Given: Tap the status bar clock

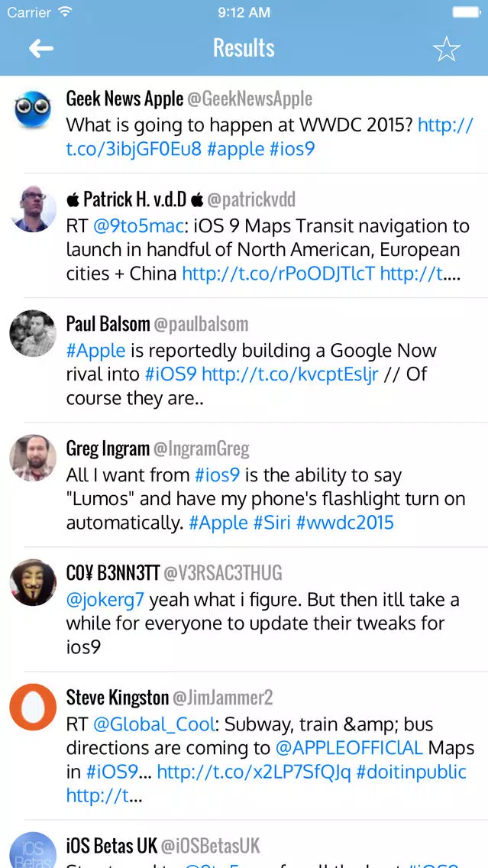Looking at the screenshot, I should (244, 12).
